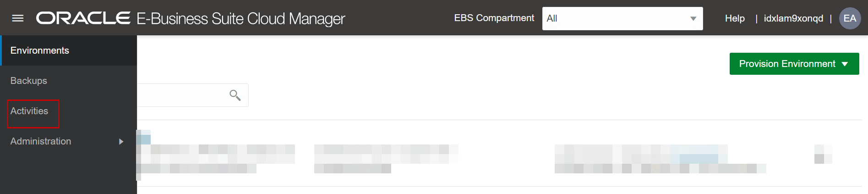Click the E-Business Suite Cloud Manager title
868x194 pixels.
click(x=241, y=19)
